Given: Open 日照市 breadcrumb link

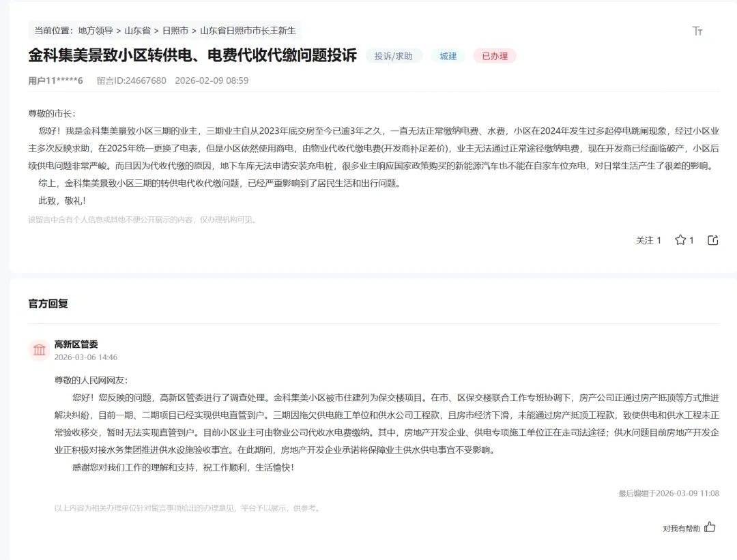Looking at the screenshot, I should click(175, 31).
